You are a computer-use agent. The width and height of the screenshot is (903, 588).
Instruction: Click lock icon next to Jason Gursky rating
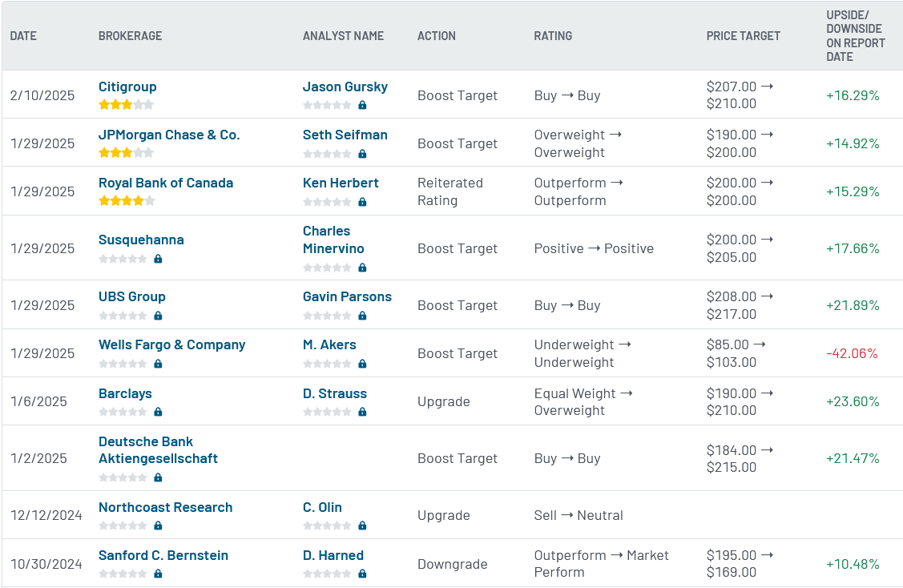362,105
